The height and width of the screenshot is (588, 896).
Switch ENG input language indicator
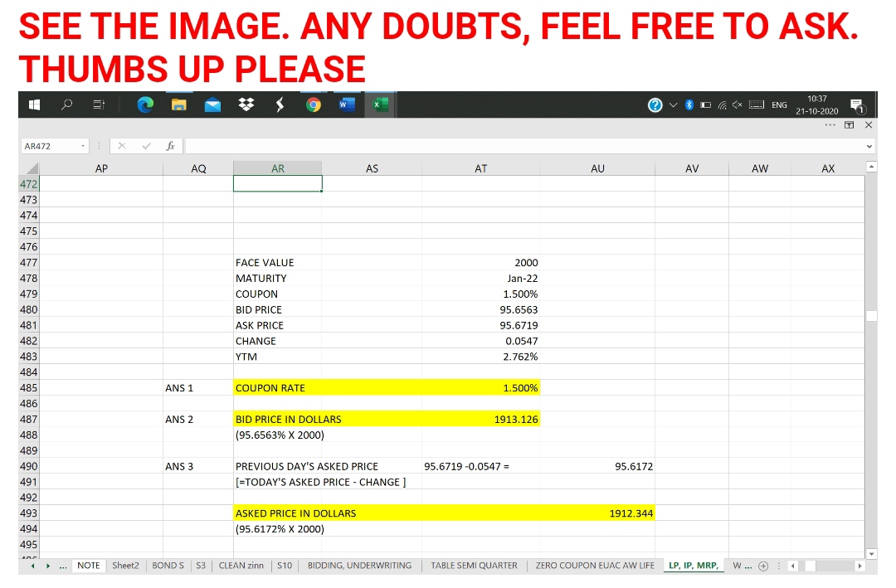click(x=779, y=105)
